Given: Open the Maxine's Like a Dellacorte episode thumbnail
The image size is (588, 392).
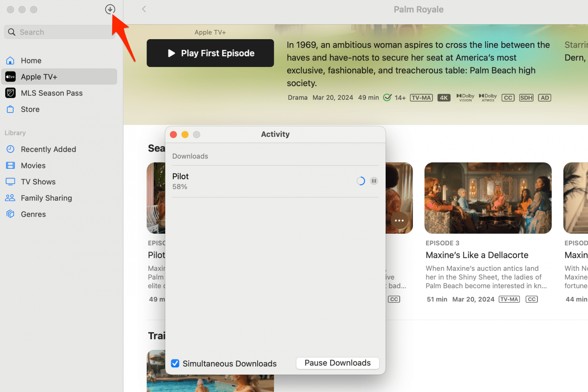Looking at the screenshot, I should tap(488, 198).
